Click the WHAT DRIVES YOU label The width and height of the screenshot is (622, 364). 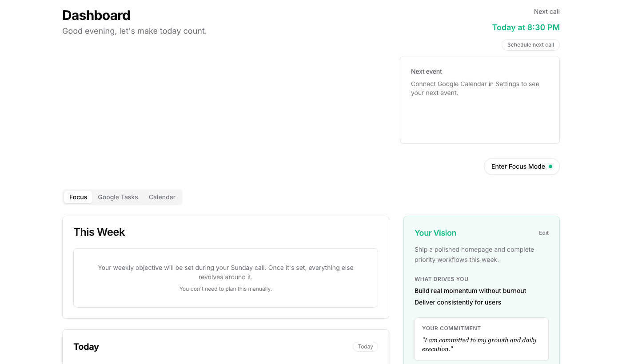click(441, 279)
